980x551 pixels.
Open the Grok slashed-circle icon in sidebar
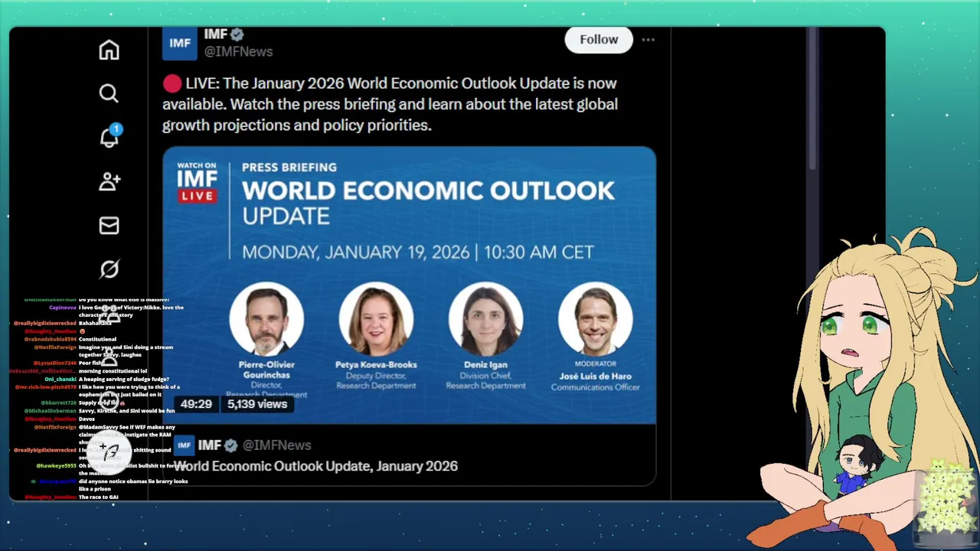(x=109, y=269)
